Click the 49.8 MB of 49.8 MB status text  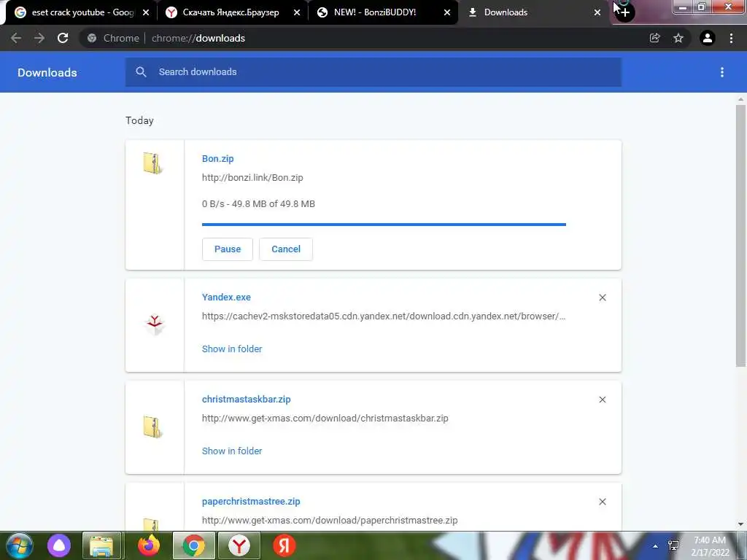click(x=274, y=204)
